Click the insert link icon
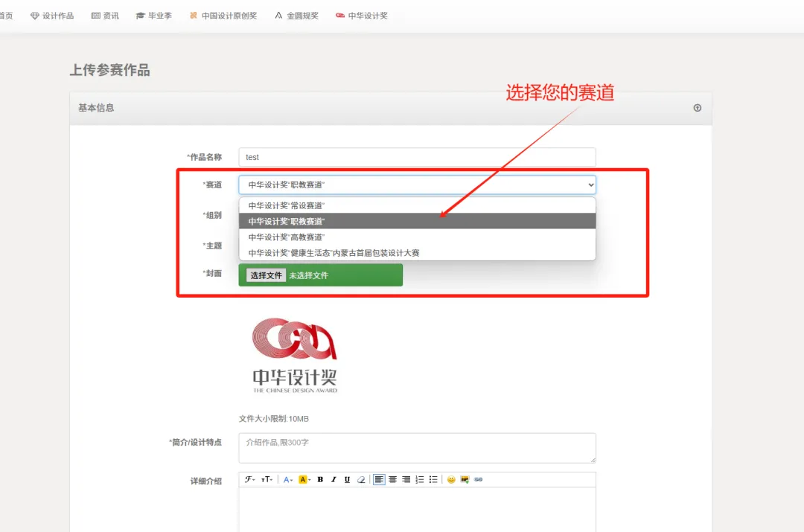The image size is (804, 532). point(479,479)
